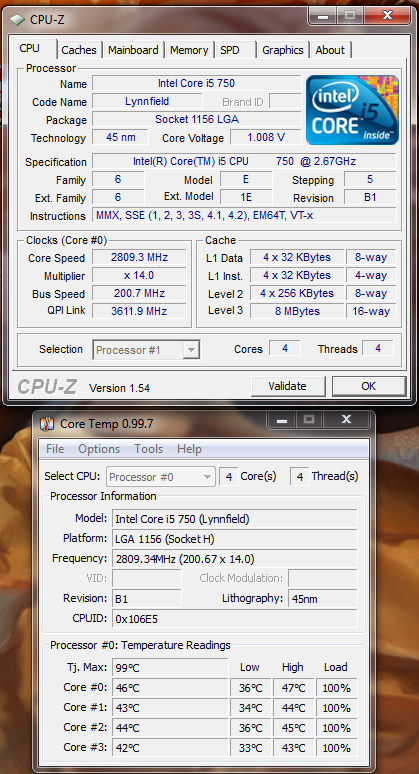
Task: Open the Options menu in Core Temp
Action: coord(99,449)
